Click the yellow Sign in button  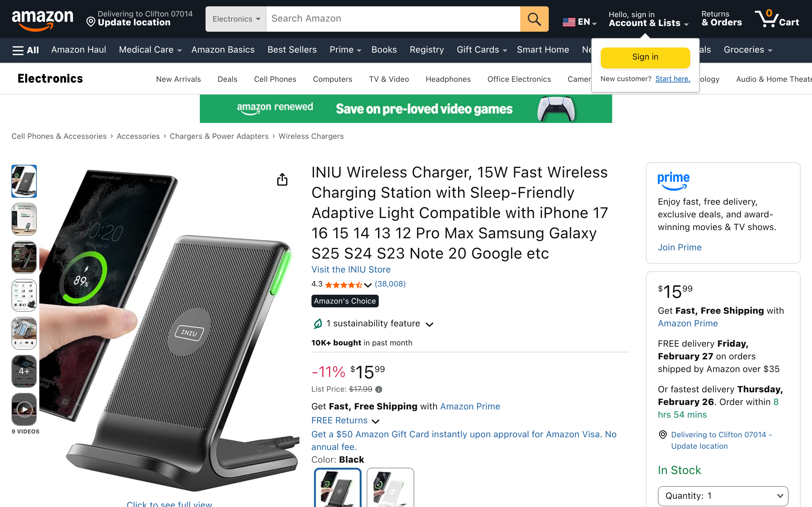(645, 57)
